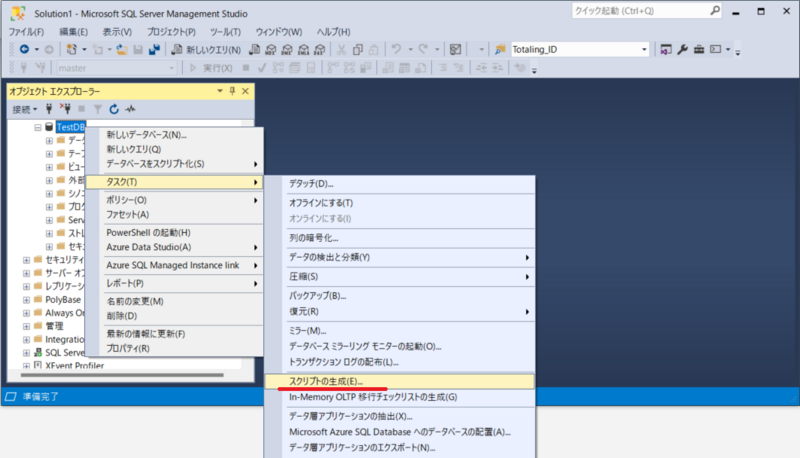Open the ファイル(F) menu

coord(26,32)
